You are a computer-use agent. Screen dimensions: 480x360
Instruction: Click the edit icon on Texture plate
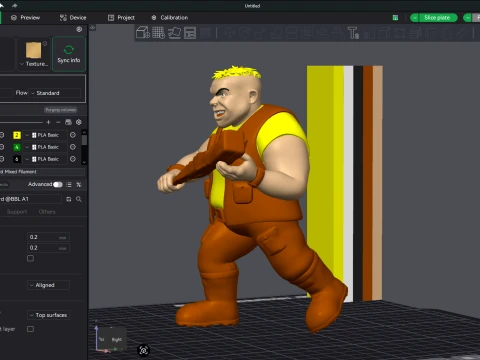coord(45,43)
